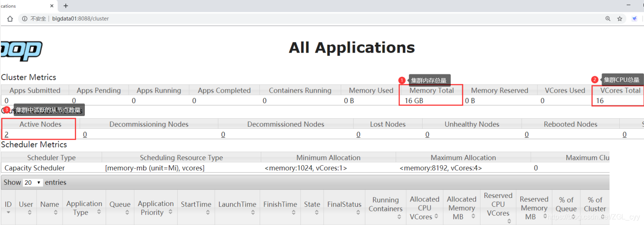Click the Hadoop logo
The height and width of the screenshot is (225, 644).
[x=21, y=50]
